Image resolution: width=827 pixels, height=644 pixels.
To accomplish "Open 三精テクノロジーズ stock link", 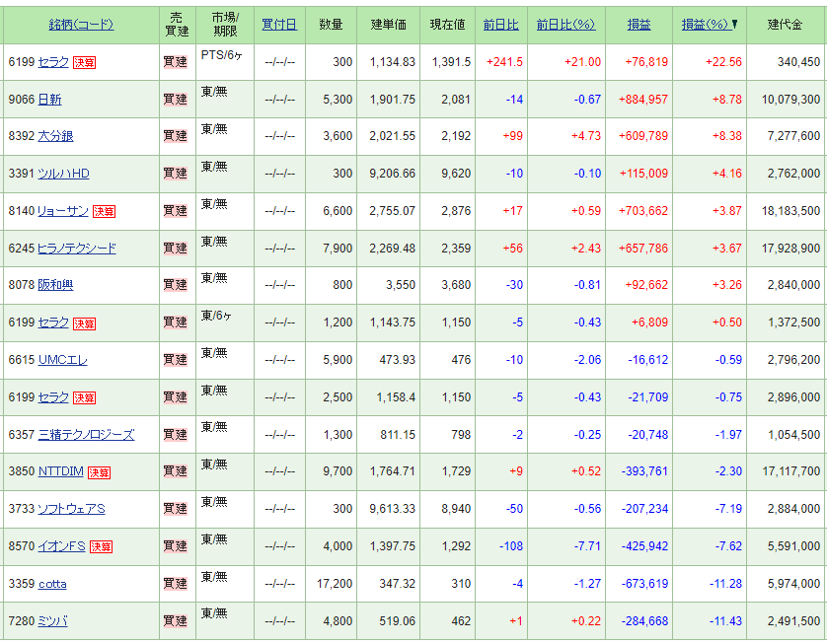I will click(86, 435).
